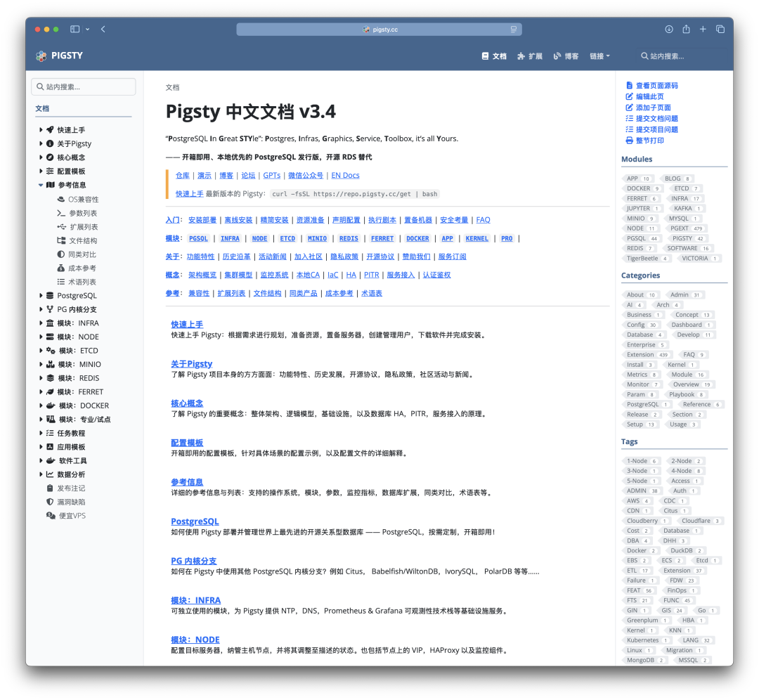Open the PGSQL module link
This screenshot has width=759, height=700.
click(198, 238)
